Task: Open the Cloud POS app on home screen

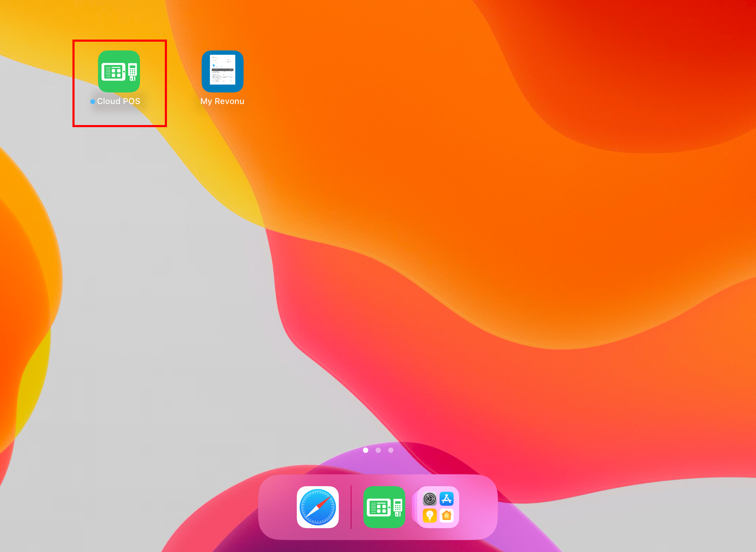Action: pyautogui.click(x=119, y=71)
